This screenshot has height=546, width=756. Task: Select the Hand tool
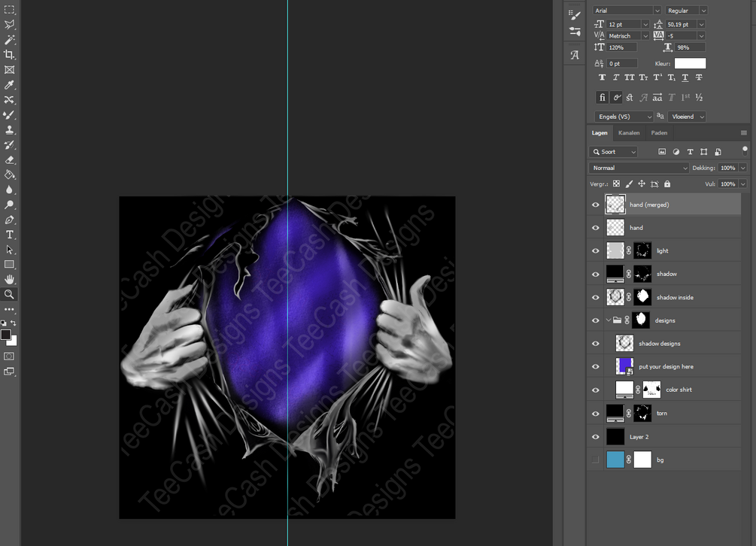(9, 279)
